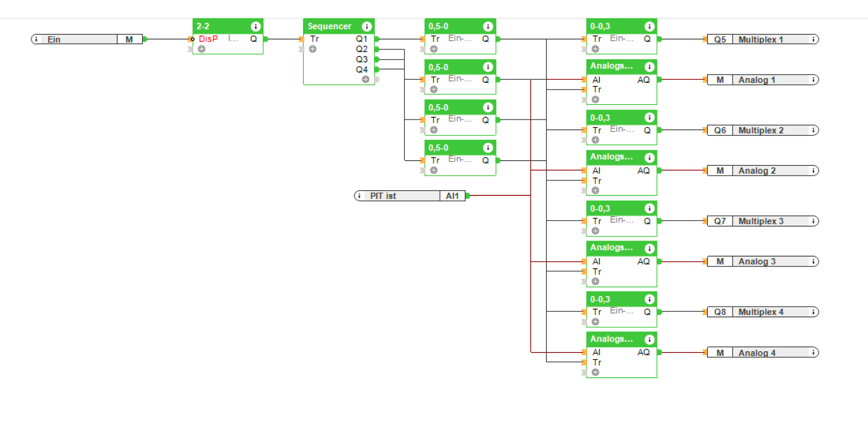The width and height of the screenshot is (868, 445).
Task: Click info icon on Multiplex 1 output
Action: point(813,40)
